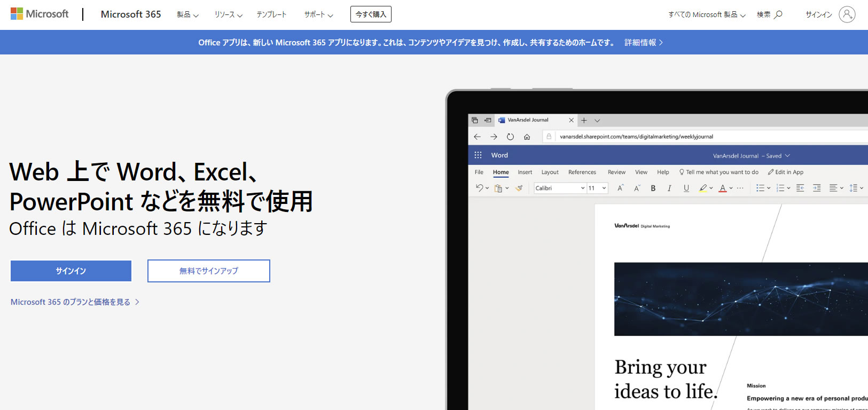This screenshot has width=868, height=410.
Task: Click the new tab plus icon in mockup browser
Action: coord(584,120)
